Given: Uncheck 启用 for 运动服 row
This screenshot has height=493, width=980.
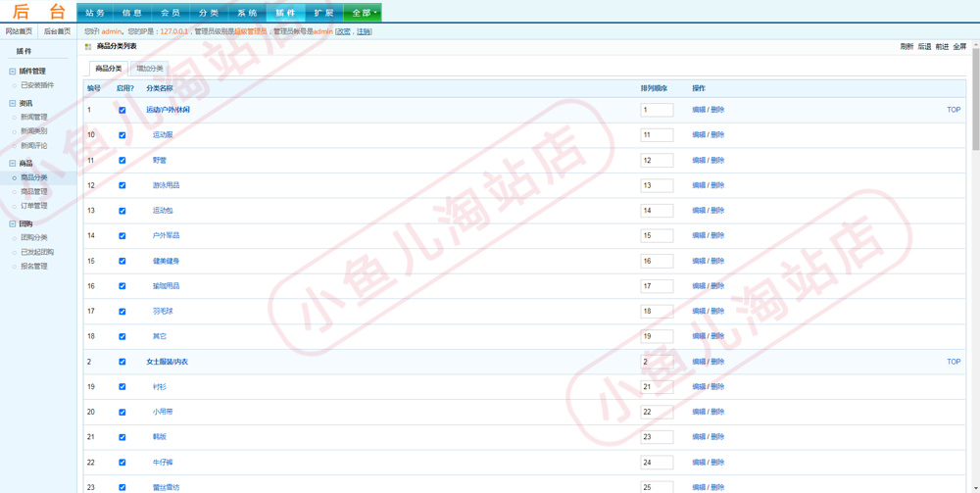Looking at the screenshot, I should pyautogui.click(x=122, y=135).
